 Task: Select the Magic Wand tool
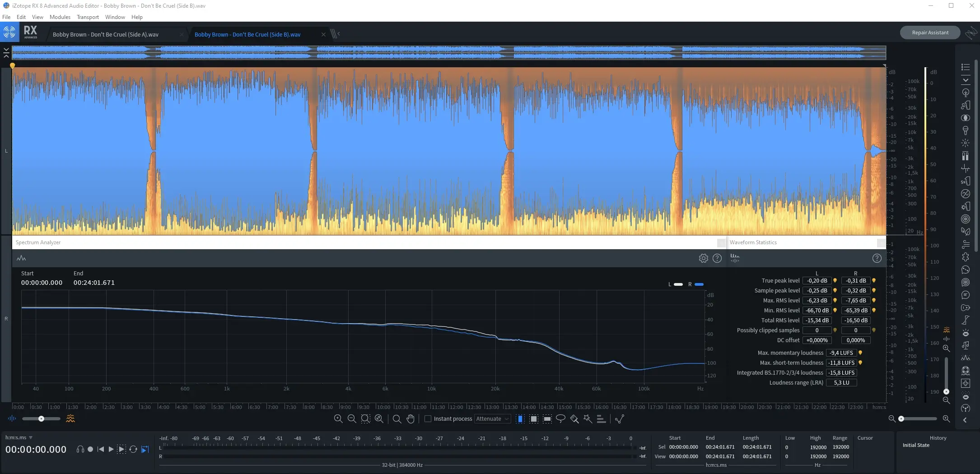(x=588, y=419)
